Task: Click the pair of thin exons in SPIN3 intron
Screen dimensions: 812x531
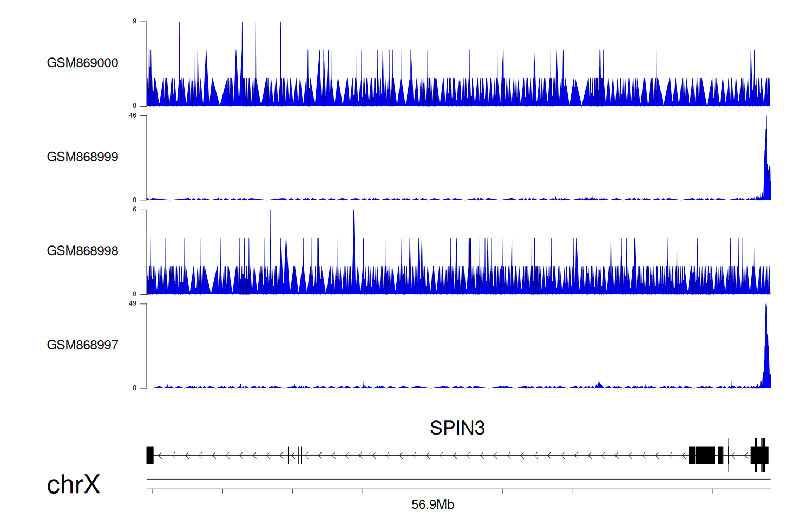Action: [x=299, y=455]
